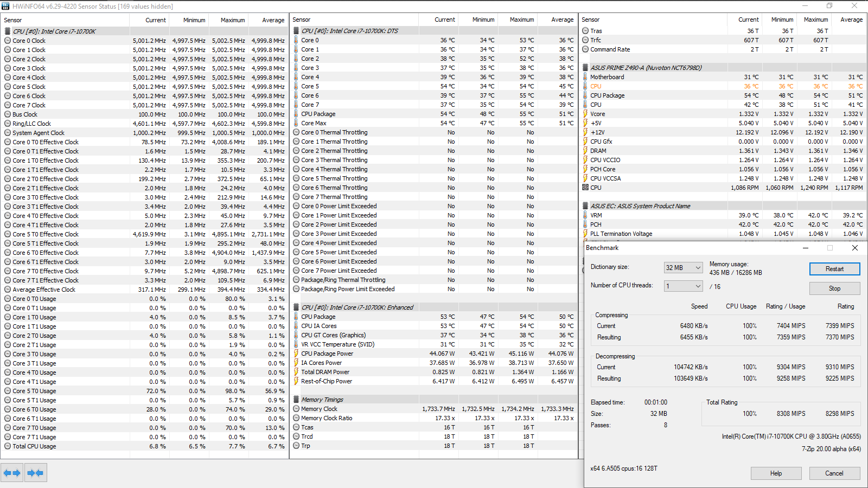Stop the running benchmark
Image resolution: width=868 pixels, height=488 pixels.
(834, 288)
